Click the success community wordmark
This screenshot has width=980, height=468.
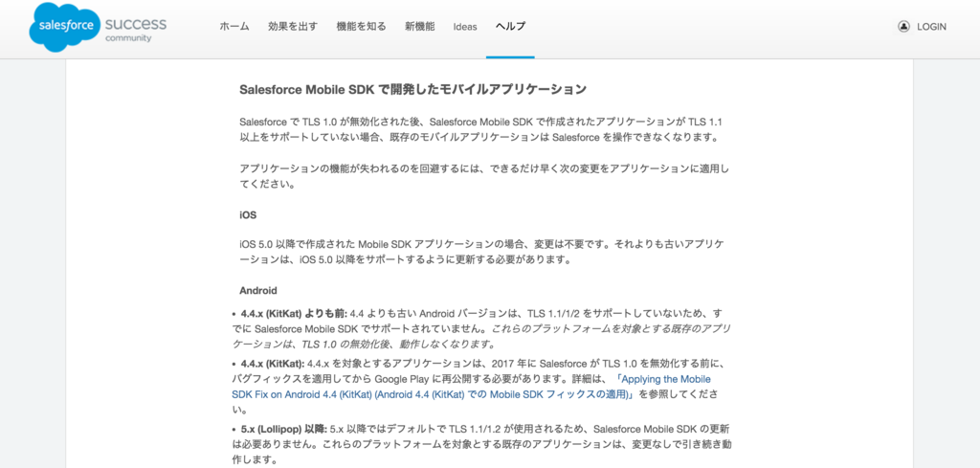tap(136, 29)
